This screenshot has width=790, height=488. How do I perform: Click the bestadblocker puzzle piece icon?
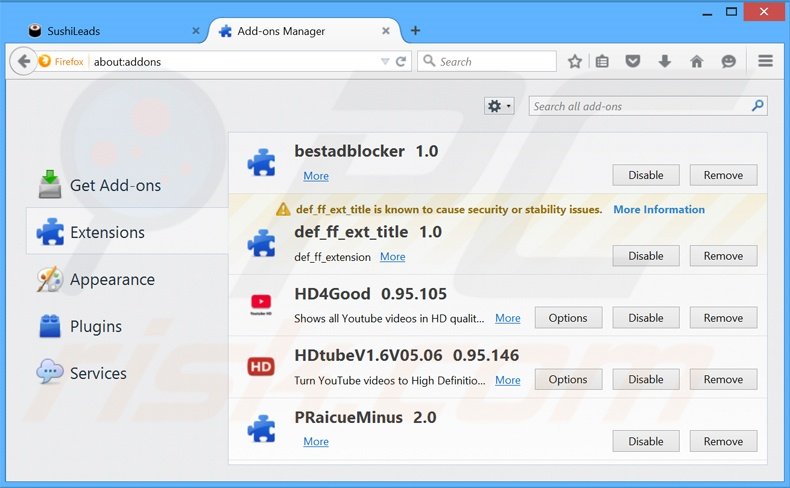[261, 162]
